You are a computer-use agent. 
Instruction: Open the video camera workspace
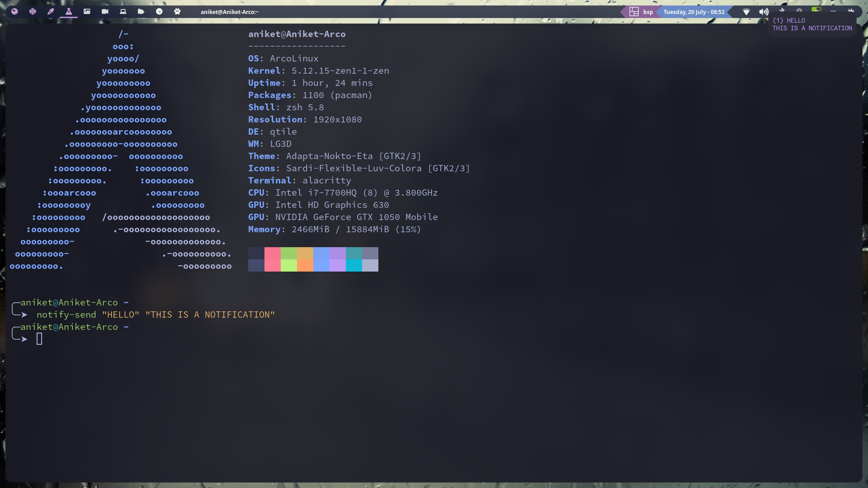tap(105, 12)
